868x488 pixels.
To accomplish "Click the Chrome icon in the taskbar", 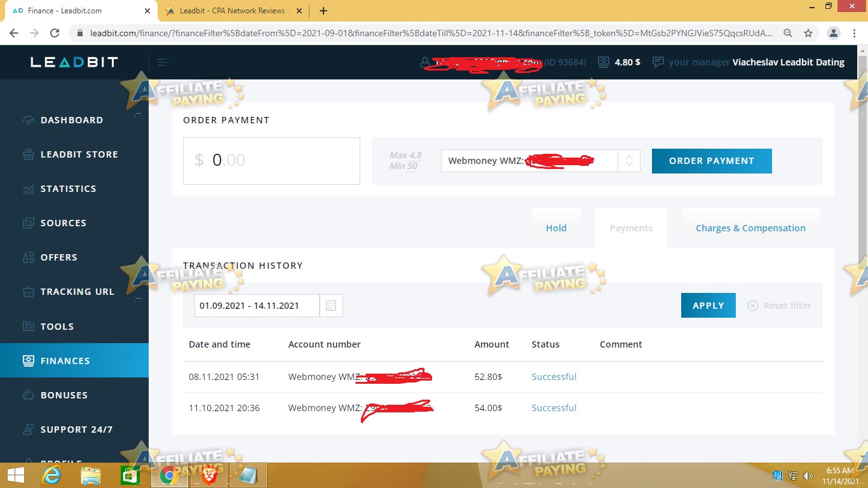I will (x=170, y=475).
